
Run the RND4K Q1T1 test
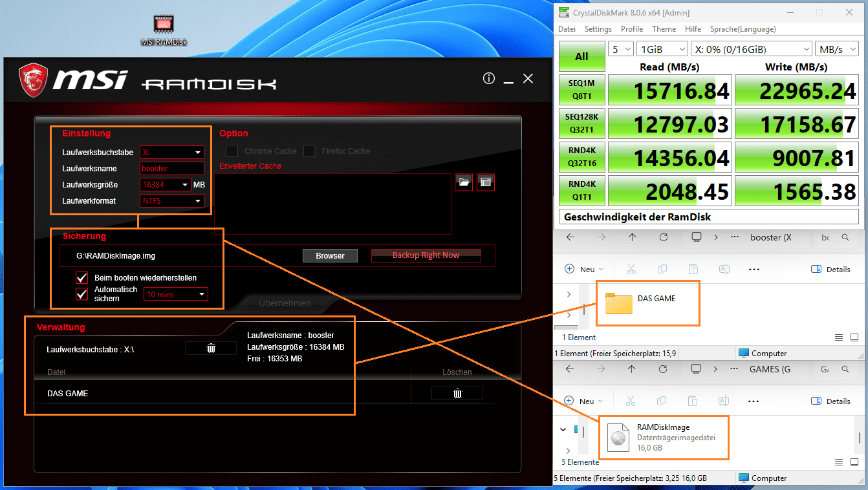click(581, 190)
